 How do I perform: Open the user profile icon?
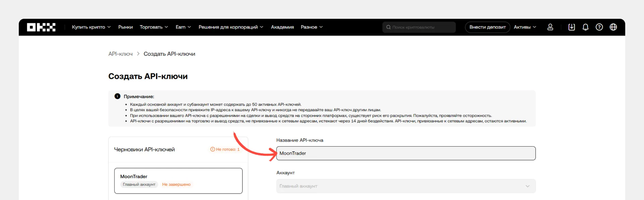tap(550, 27)
